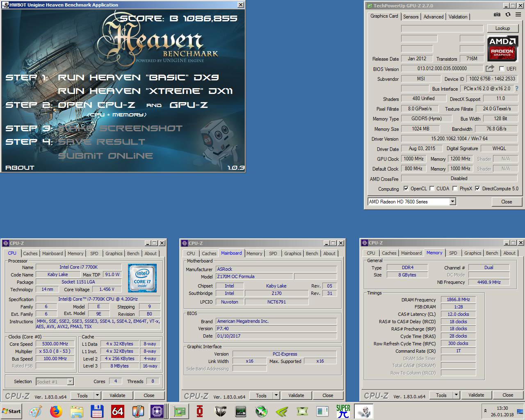Enable the PhysX checkbox

click(455, 189)
